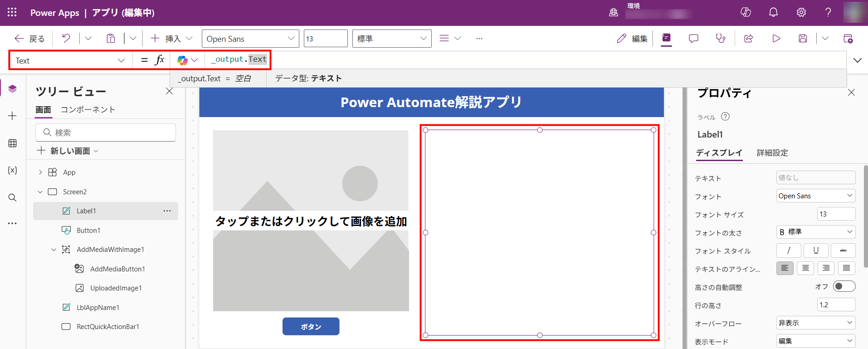The width and height of the screenshot is (868, 349).
Task: Toggle underline font style
Action: tap(816, 251)
